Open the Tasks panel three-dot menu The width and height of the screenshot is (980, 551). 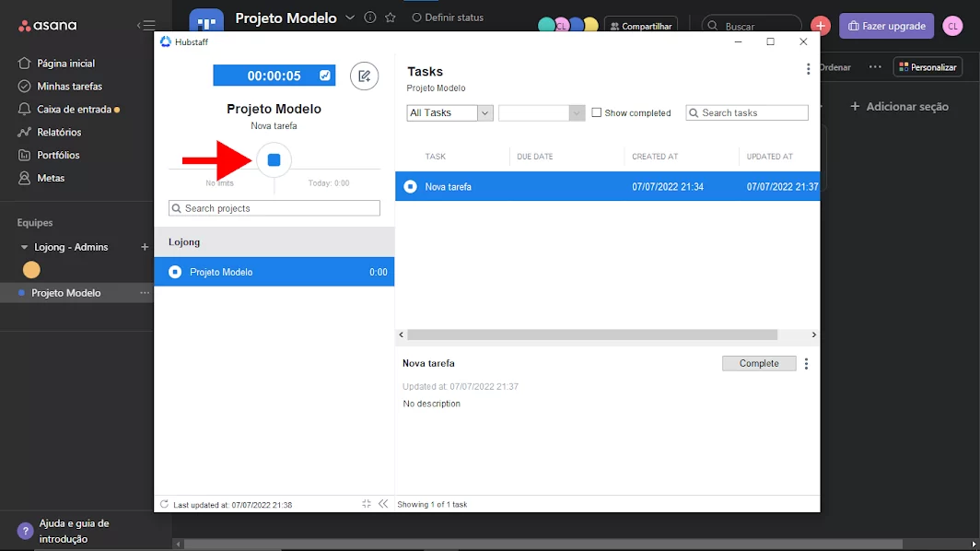point(808,69)
